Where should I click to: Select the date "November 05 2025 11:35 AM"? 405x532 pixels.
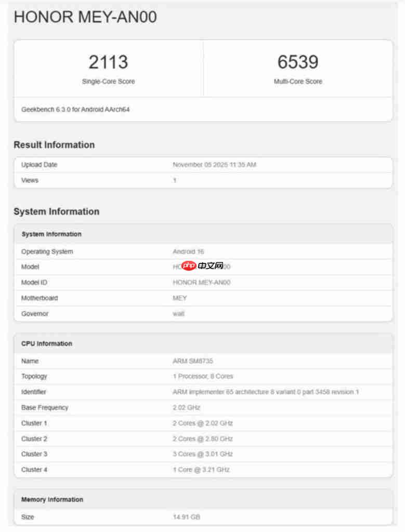pos(214,165)
